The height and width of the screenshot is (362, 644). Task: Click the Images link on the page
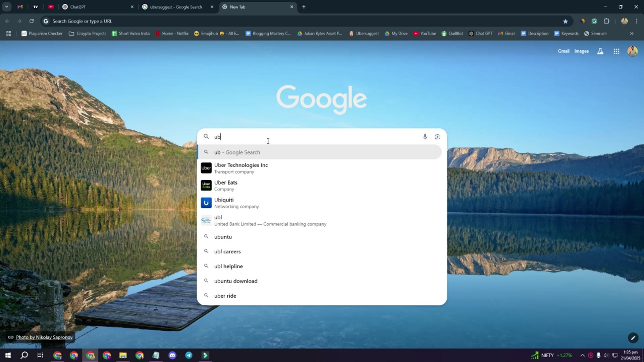[x=581, y=51]
